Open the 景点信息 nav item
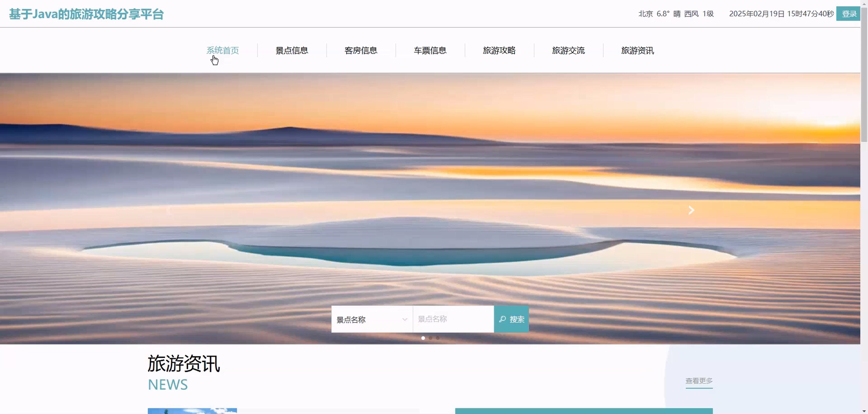 (x=291, y=51)
